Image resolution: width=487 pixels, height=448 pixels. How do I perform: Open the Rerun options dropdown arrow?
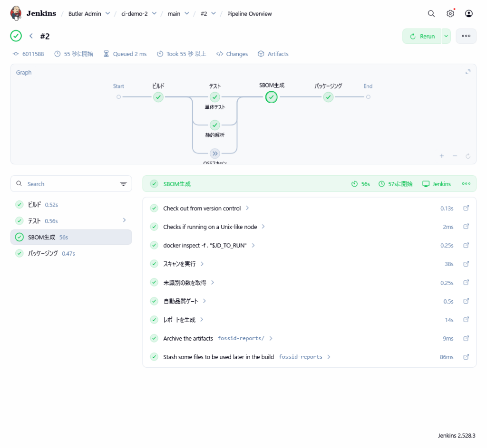point(446,36)
